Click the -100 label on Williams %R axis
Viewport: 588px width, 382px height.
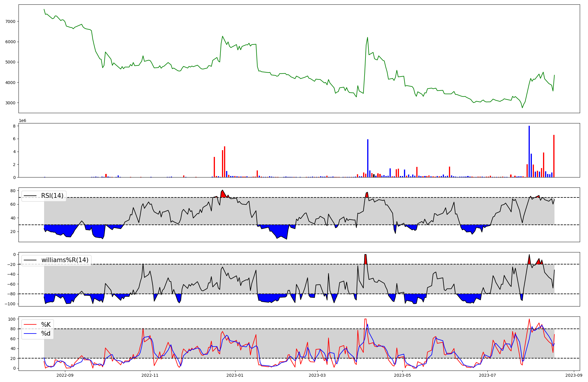tap(9, 304)
